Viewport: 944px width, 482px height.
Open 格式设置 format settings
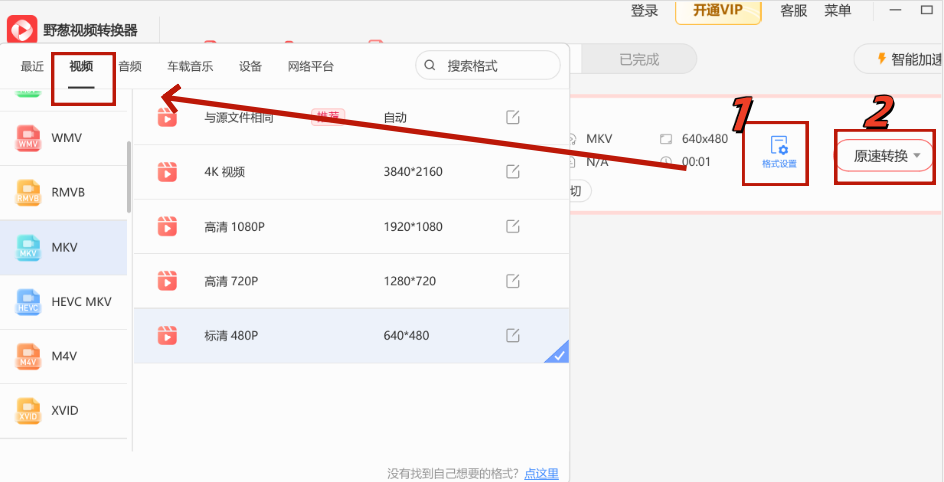point(779,152)
